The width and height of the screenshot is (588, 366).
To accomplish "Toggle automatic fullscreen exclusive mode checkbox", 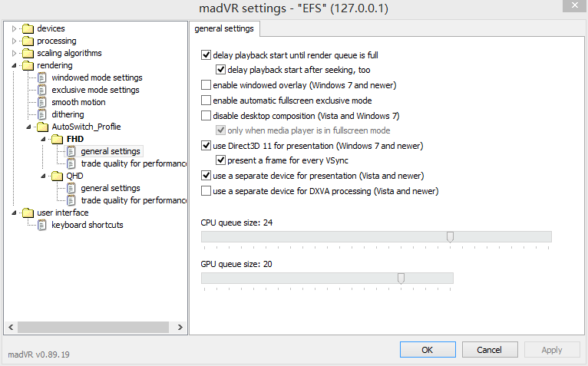I will (x=206, y=100).
